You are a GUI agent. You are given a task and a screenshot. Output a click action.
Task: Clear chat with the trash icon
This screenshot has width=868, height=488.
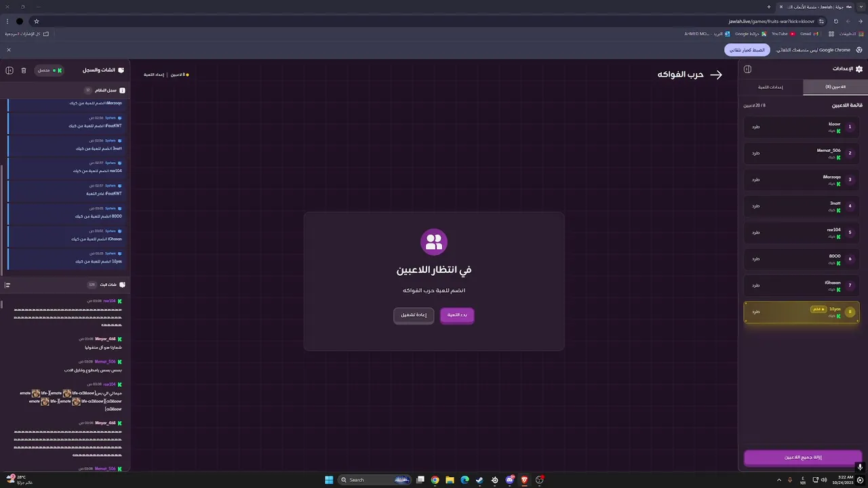pyautogui.click(x=24, y=70)
